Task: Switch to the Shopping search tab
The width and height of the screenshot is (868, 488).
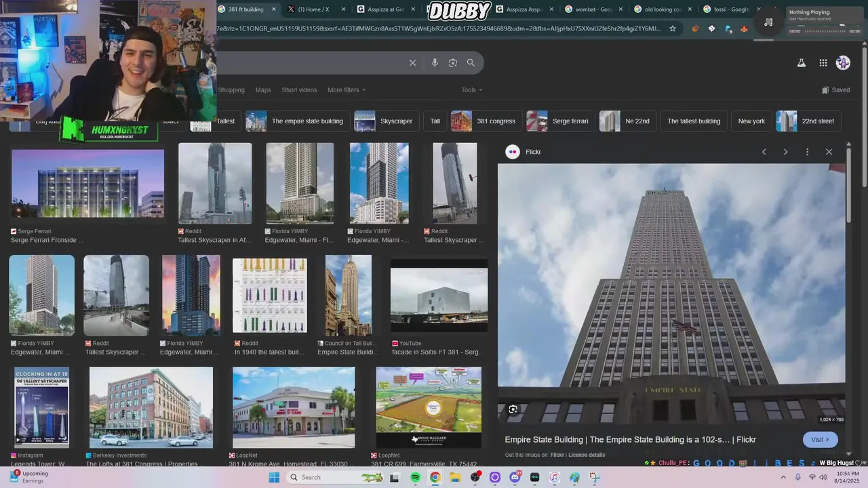Action: click(x=231, y=90)
